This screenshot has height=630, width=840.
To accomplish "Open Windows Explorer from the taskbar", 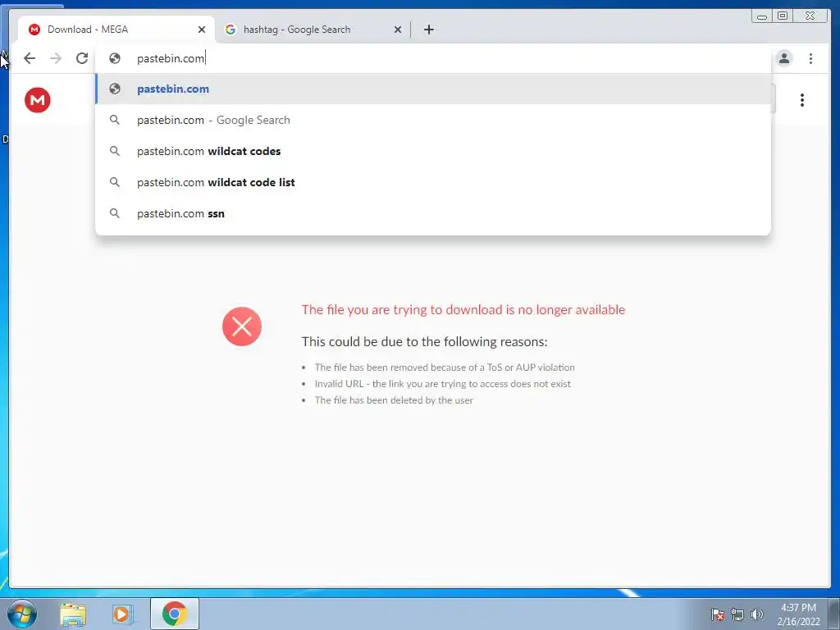I will click(73, 614).
